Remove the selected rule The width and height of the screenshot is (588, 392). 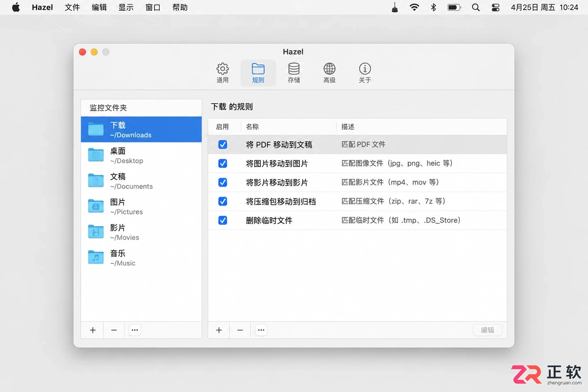[240, 330]
